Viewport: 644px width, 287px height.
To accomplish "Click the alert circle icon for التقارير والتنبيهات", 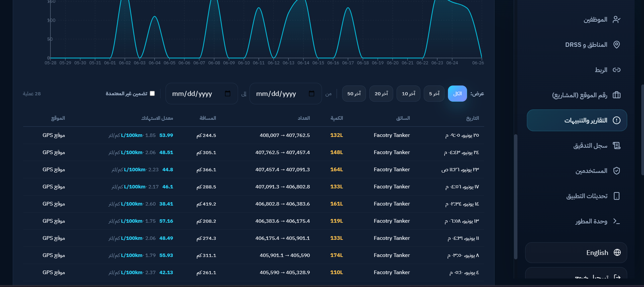I will [616, 120].
